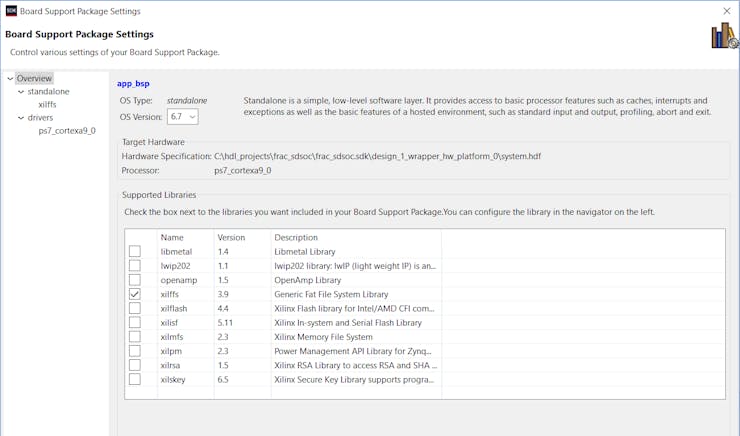Select the xilisf name cell
The width and height of the screenshot is (740, 436).
click(x=169, y=322)
